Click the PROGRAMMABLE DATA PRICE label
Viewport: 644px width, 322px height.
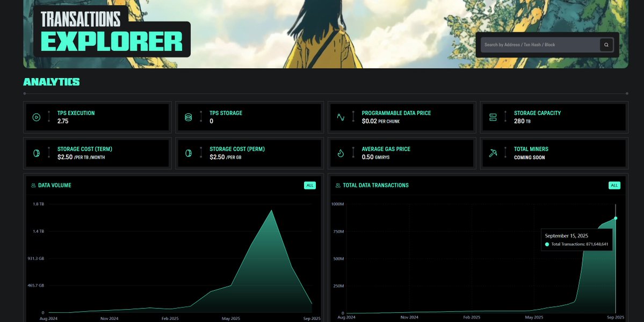click(396, 113)
